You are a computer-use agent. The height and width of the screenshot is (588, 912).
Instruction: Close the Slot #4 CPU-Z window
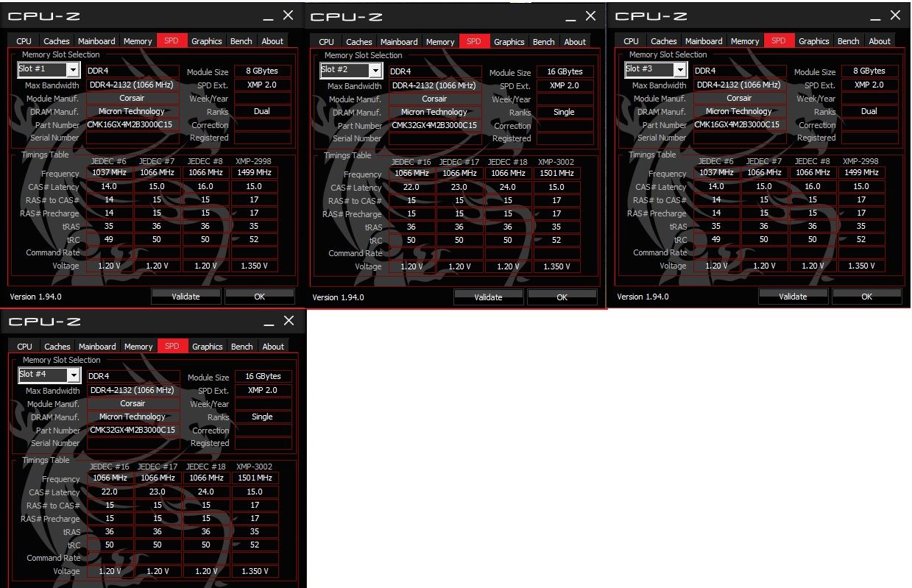(x=289, y=320)
